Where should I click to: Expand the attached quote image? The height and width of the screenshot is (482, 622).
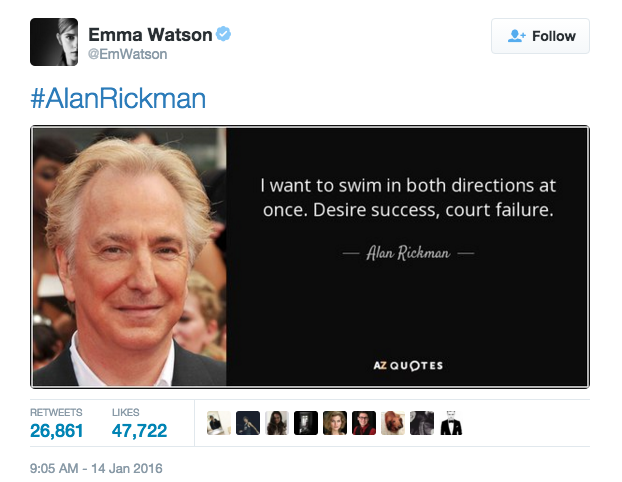[310, 257]
